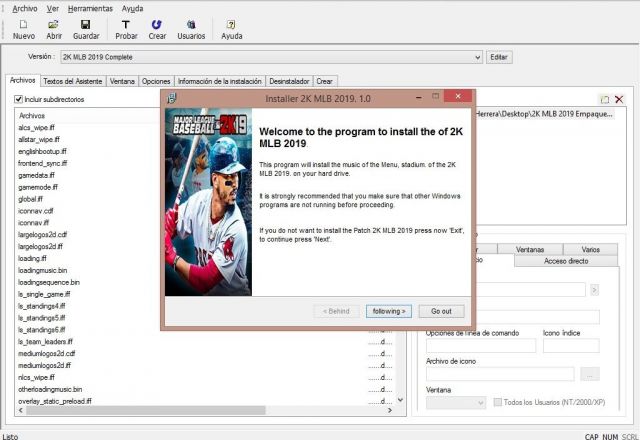Select file englishbootup.iff
Image resolution: width=640 pixels, height=440 pixels.
click(x=42, y=151)
